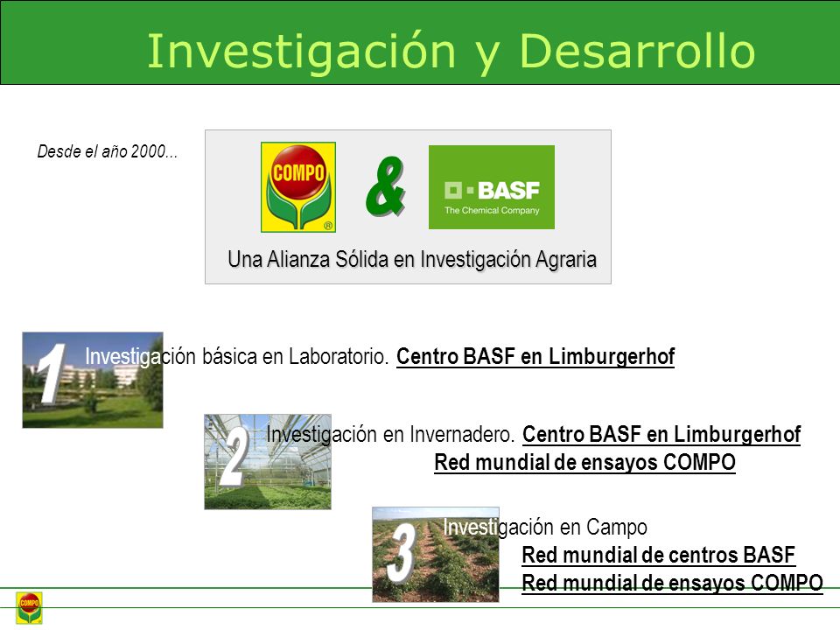The image size is (840, 630).
Task: Select the greenhouse photo numbered 2
Action: pyautogui.click(x=268, y=462)
